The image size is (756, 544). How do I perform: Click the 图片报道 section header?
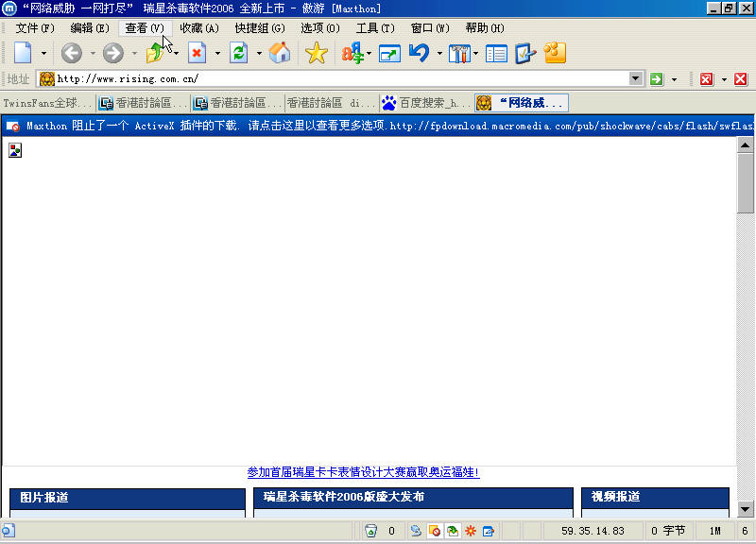click(x=128, y=499)
